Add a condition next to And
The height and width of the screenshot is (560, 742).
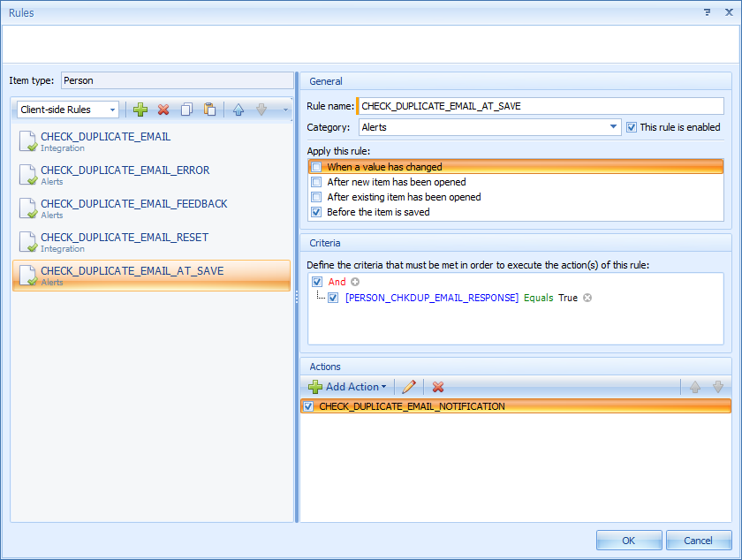355,282
